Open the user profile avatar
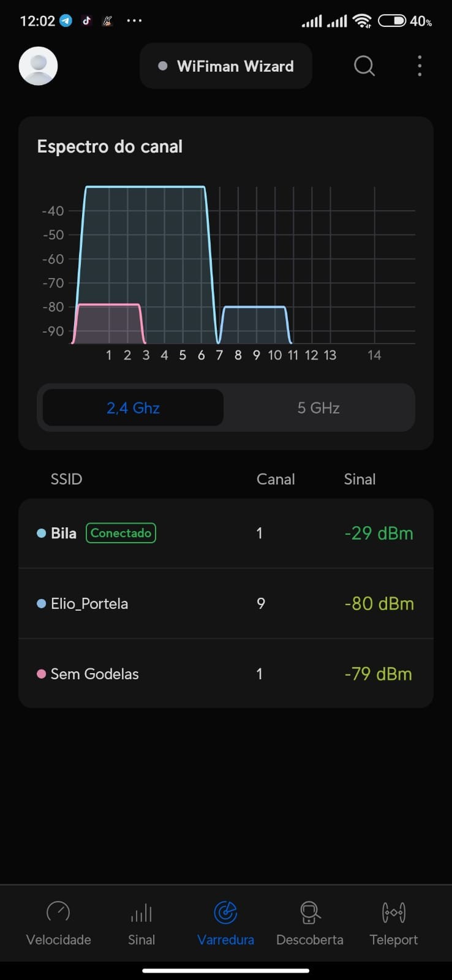The width and height of the screenshot is (452, 980). pos(38,66)
